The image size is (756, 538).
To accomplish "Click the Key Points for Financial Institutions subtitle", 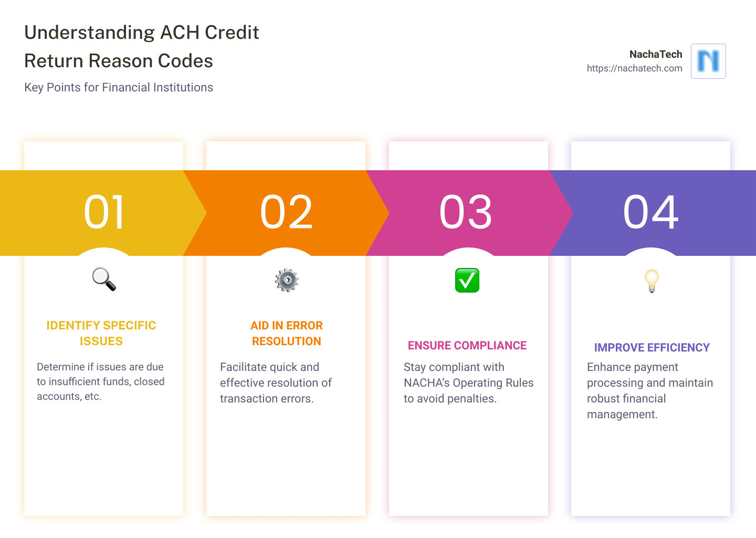I will click(x=119, y=87).
